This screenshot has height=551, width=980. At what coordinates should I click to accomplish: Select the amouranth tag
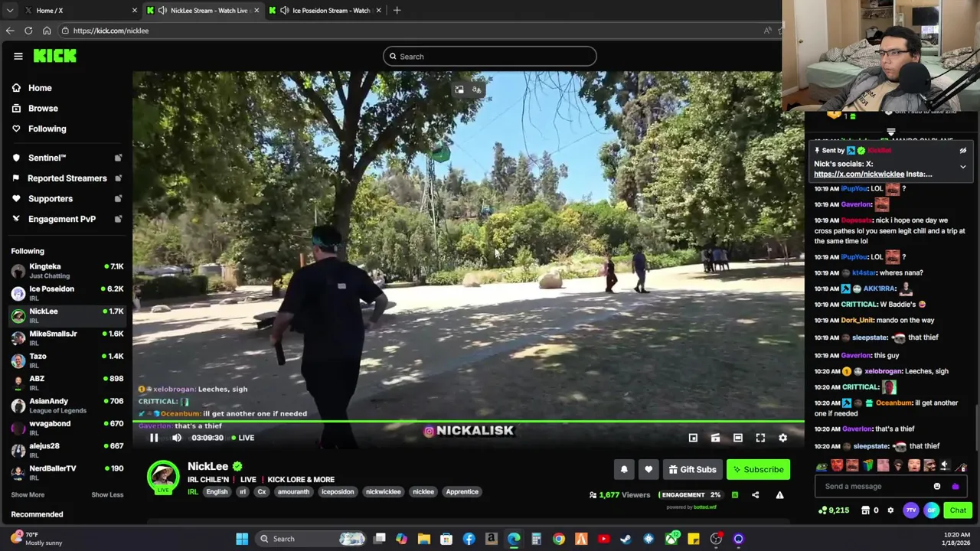click(x=293, y=492)
